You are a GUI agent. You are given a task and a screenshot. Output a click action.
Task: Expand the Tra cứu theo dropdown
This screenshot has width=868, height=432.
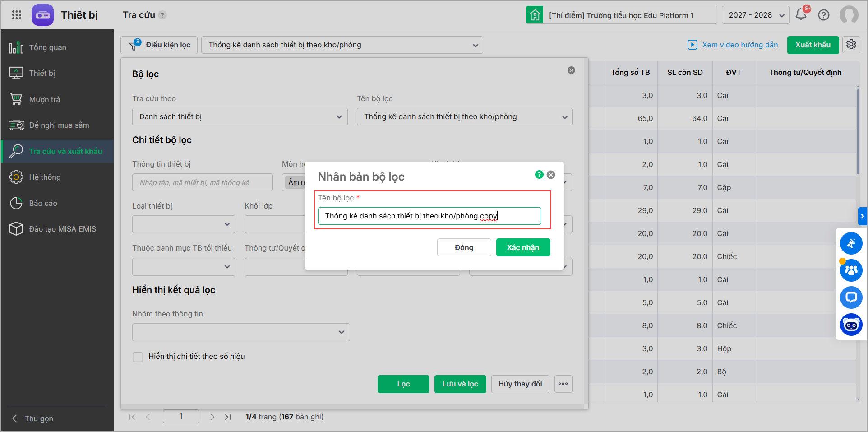coord(240,117)
